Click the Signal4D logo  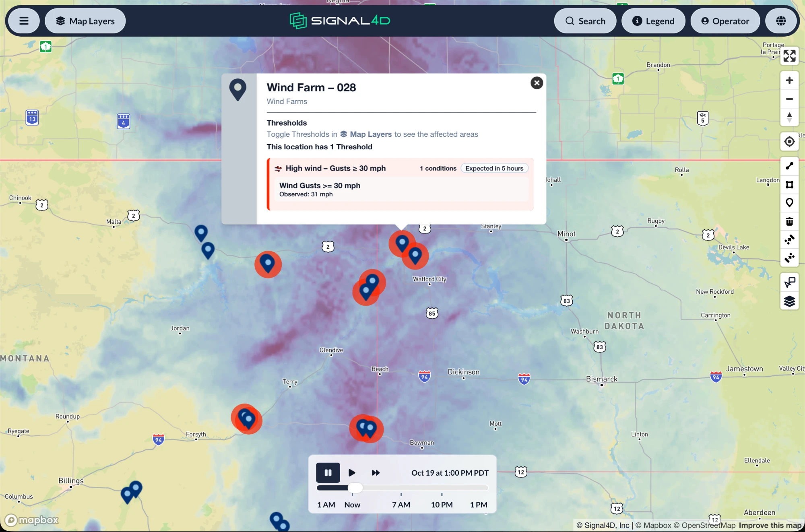pyautogui.click(x=340, y=21)
